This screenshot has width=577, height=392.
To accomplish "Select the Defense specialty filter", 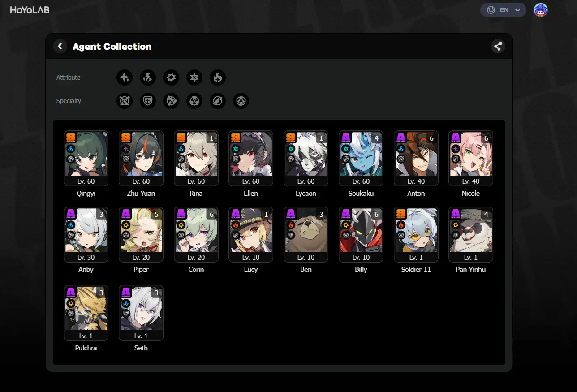I will click(148, 101).
